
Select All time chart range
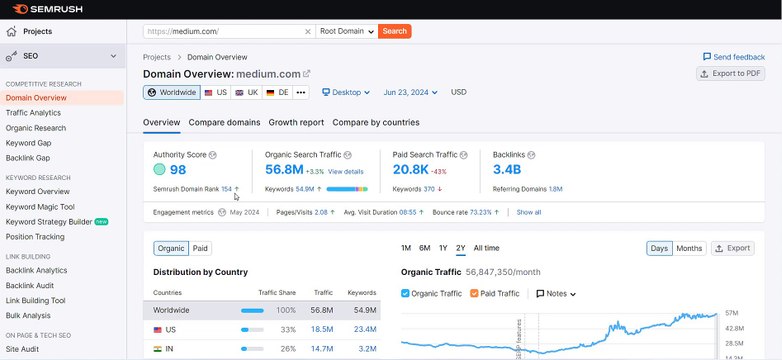pos(486,248)
